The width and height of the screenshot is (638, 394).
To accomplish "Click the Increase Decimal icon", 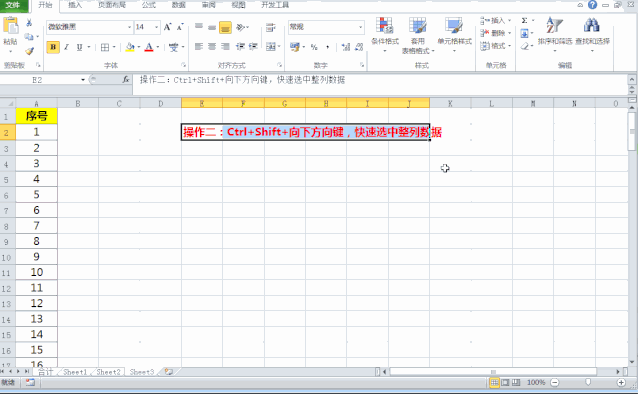I will coord(346,47).
